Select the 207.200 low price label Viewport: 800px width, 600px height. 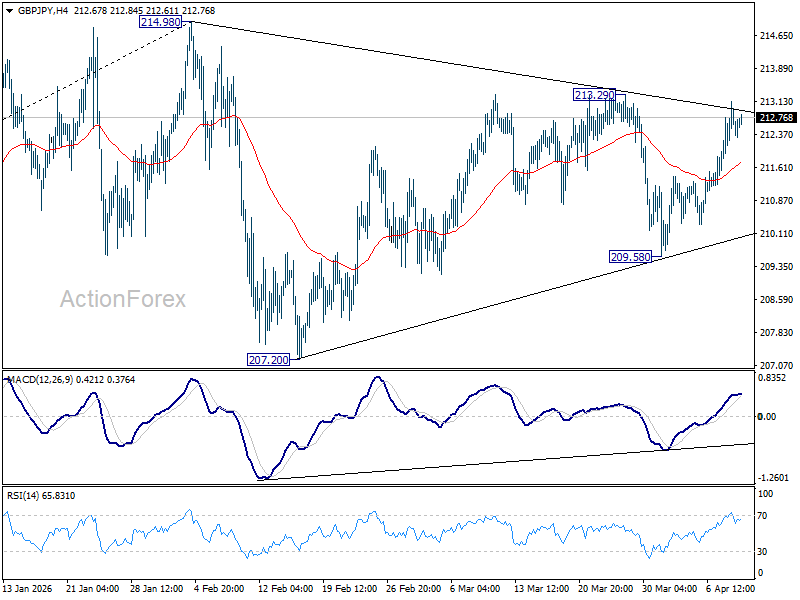(268, 358)
